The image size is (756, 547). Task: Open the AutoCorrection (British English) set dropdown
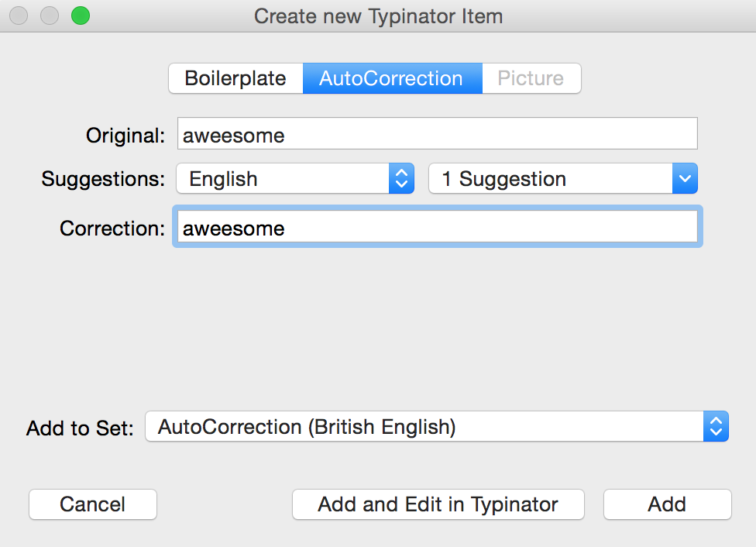pyautogui.click(x=437, y=426)
